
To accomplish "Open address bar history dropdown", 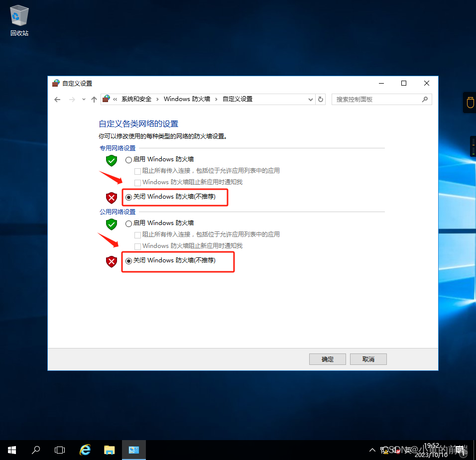I will [x=310, y=100].
